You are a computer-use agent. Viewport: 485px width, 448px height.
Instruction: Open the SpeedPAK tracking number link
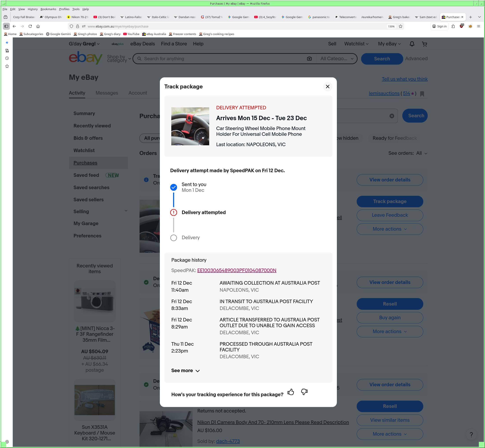[237, 270]
